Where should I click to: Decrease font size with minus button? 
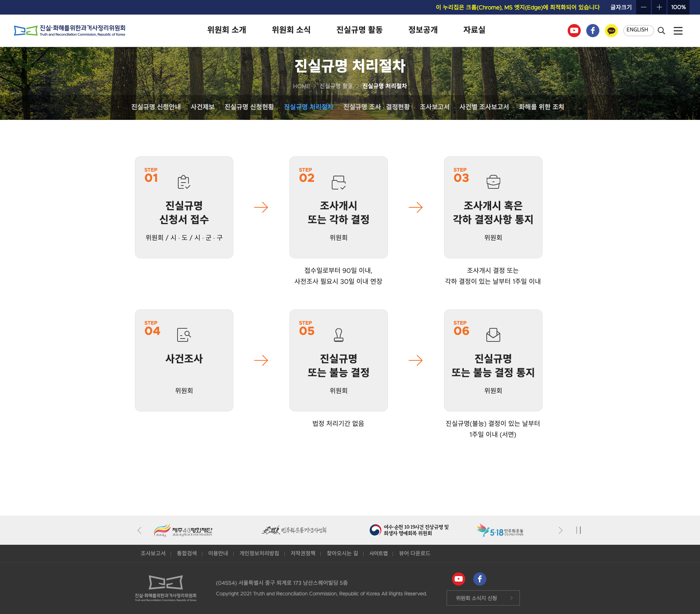643,7
